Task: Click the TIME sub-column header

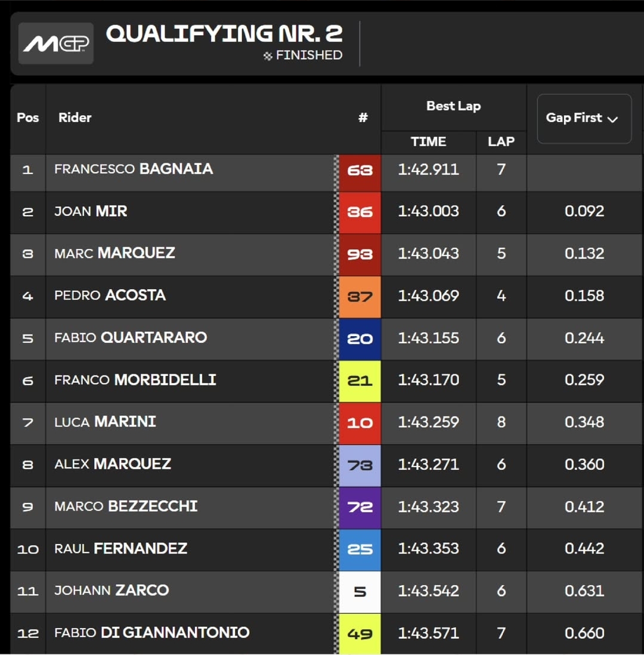Action: point(428,141)
